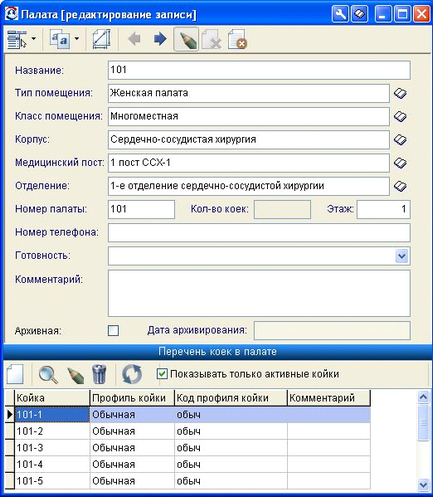Sort by Койка column header

click(x=52, y=398)
